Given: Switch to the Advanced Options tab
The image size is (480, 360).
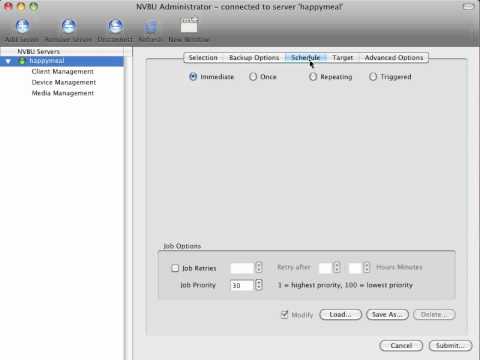Looking at the screenshot, I should click(394, 58).
